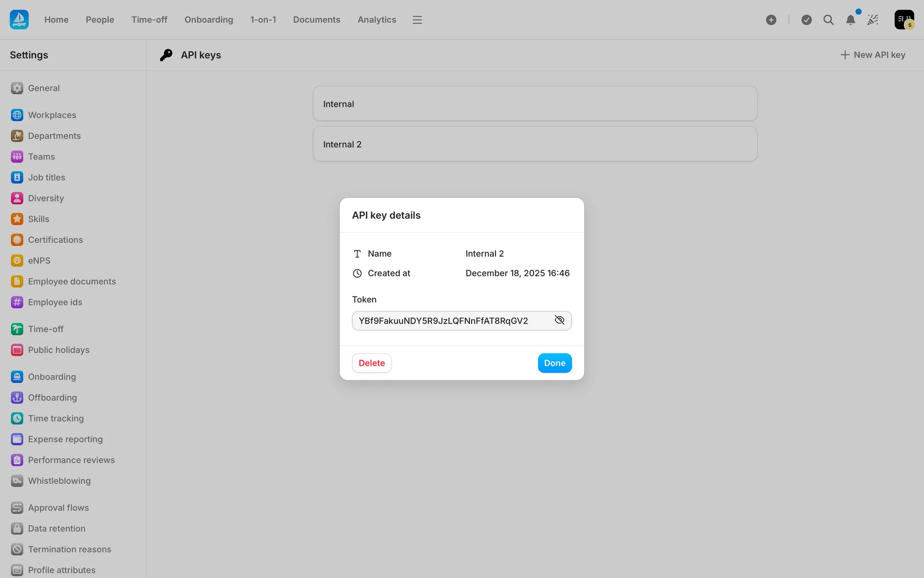Open the user avatar menu
The height and width of the screenshot is (578, 924).
[x=904, y=20]
